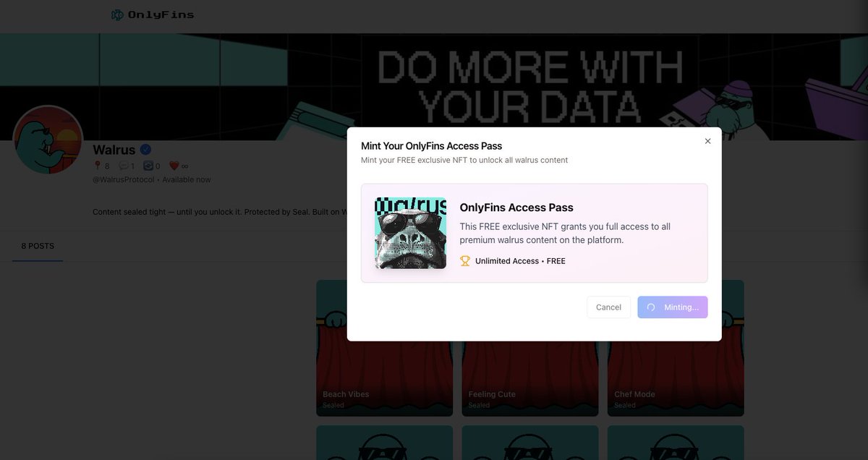
Task: Click the Minting... button
Action: coord(673,307)
